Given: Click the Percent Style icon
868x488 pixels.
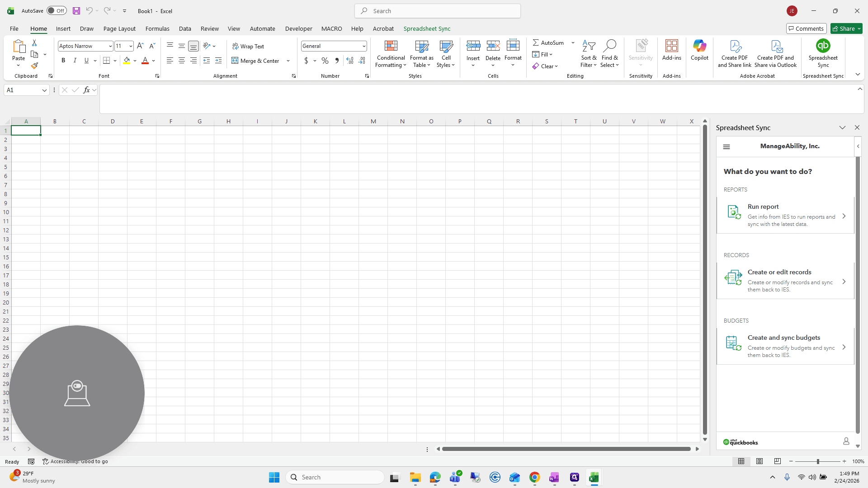Looking at the screenshot, I should coord(325,61).
